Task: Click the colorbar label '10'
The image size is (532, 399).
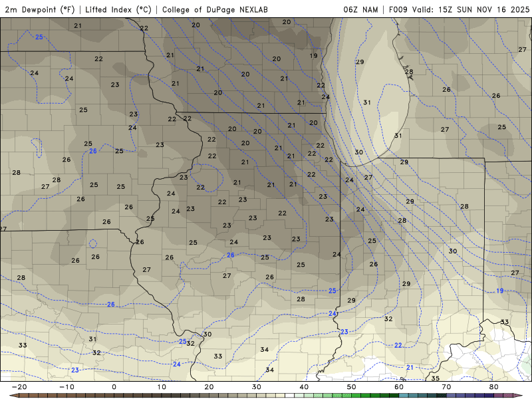Action: click(x=162, y=387)
